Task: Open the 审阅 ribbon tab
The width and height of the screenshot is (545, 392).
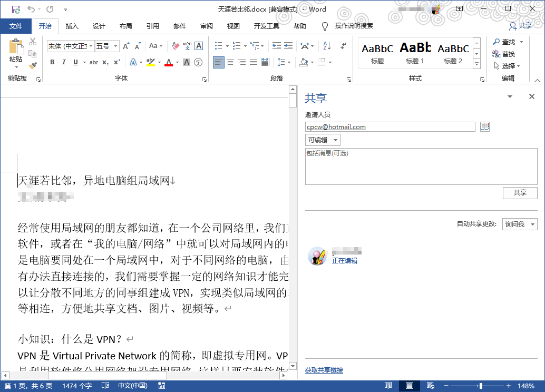Action: (207, 26)
